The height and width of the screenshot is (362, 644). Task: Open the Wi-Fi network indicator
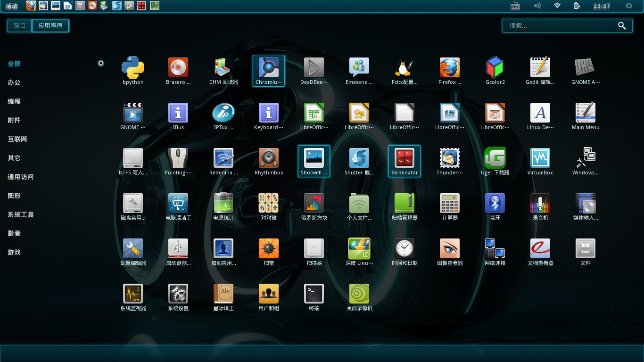[557, 6]
